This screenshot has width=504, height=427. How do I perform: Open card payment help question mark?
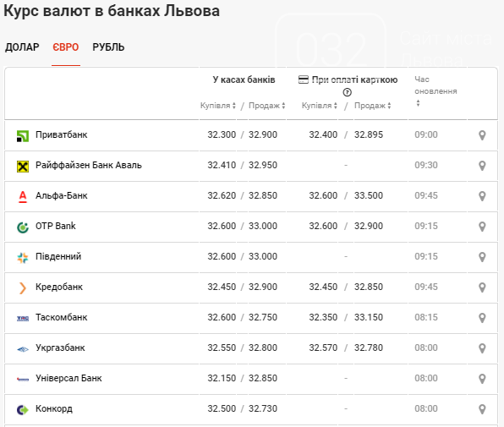(x=347, y=92)
